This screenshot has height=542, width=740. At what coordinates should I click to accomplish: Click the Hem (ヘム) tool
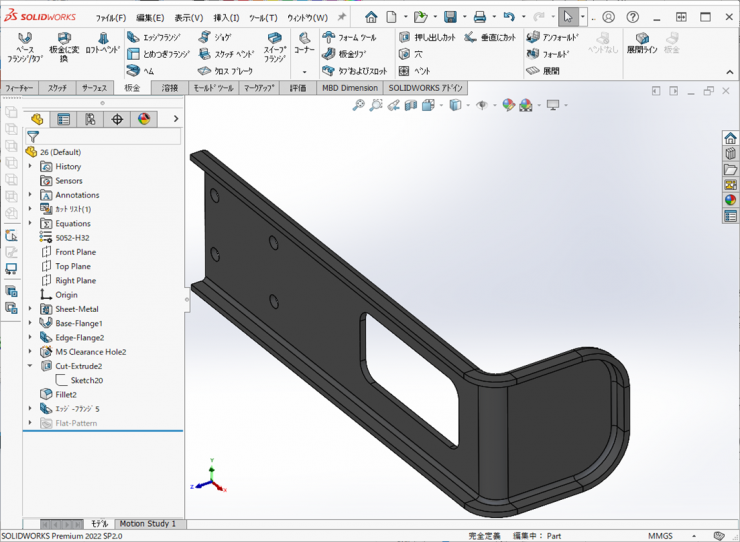[x=141, y=71]
